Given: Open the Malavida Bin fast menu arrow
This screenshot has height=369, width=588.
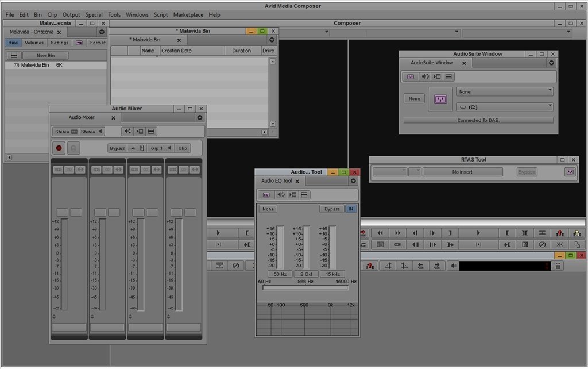Looking at the screenshot, I should point(272,40).
